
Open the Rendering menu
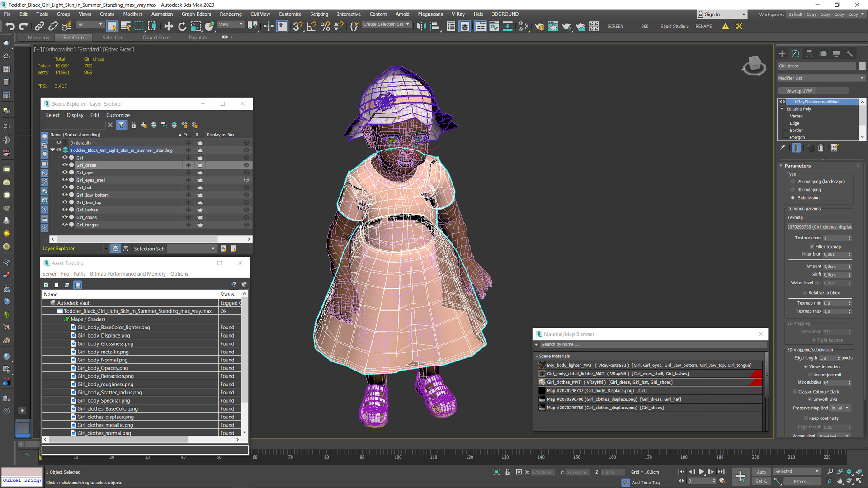click(231, 14)
